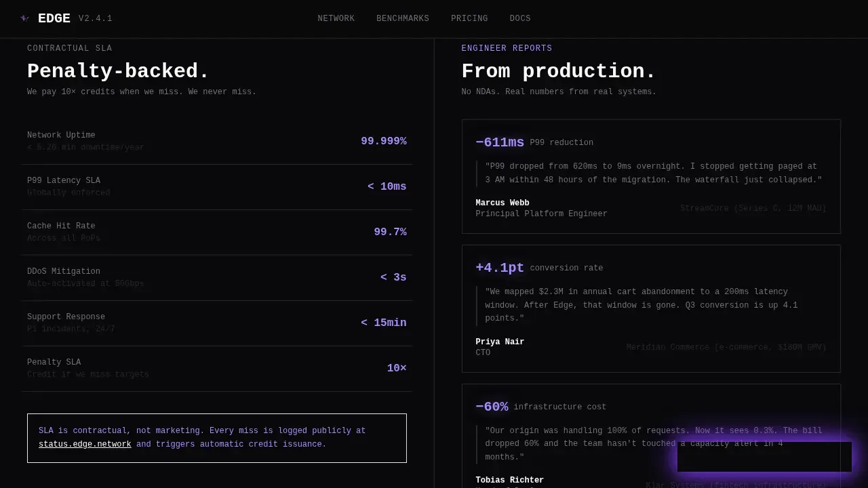The image size is (868, 488).
Task: Click the Marcus Webb author name
Action: (x=502, y=203)
